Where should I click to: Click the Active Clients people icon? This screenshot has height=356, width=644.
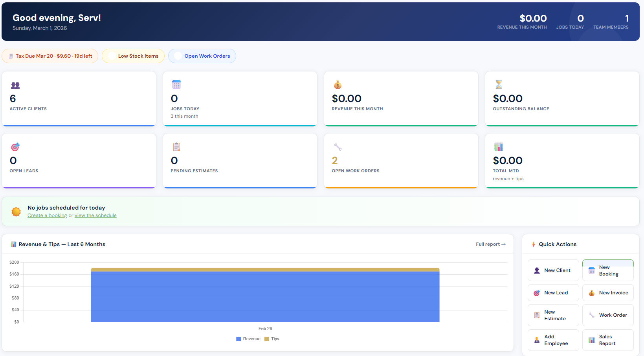pyautogui.click(x=15, y=85)
